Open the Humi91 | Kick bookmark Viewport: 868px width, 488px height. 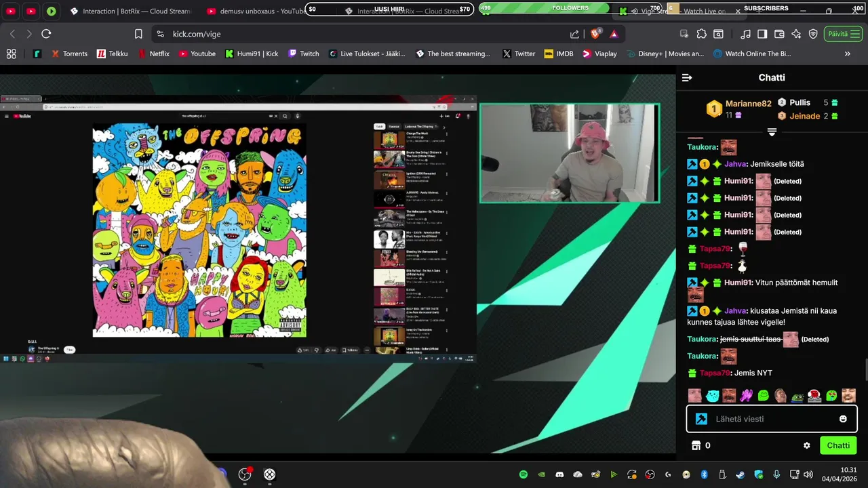pos(252,54)
